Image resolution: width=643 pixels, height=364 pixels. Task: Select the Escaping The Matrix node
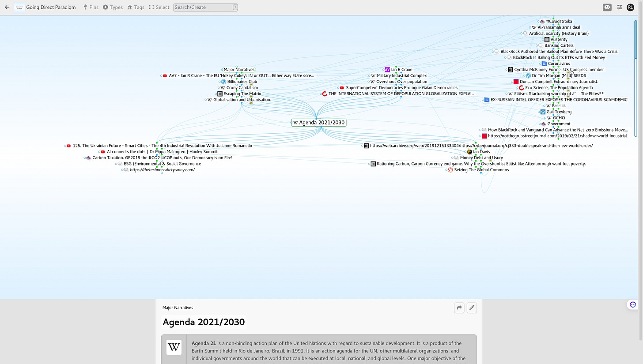coord(239,94)
